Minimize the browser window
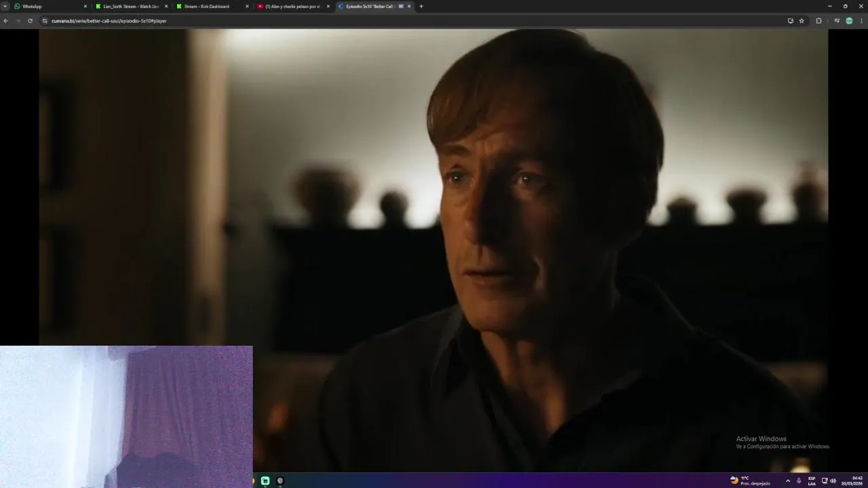Screen dimensions: 868x488 829,6
